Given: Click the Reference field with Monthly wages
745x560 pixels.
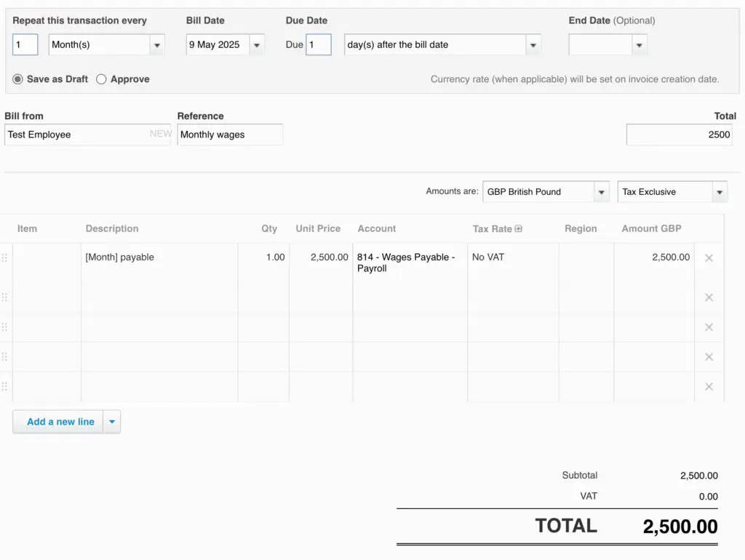Looking at the screenshot, I should point(229,135).
